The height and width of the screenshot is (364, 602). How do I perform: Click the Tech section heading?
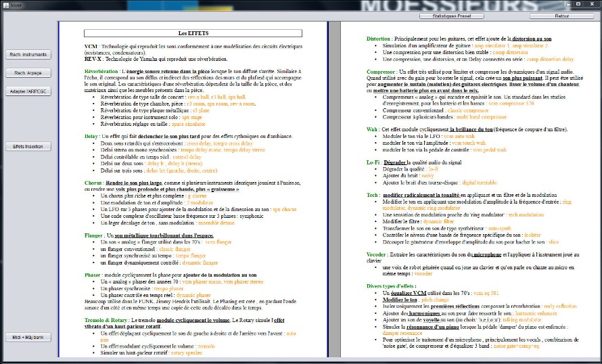372,195
